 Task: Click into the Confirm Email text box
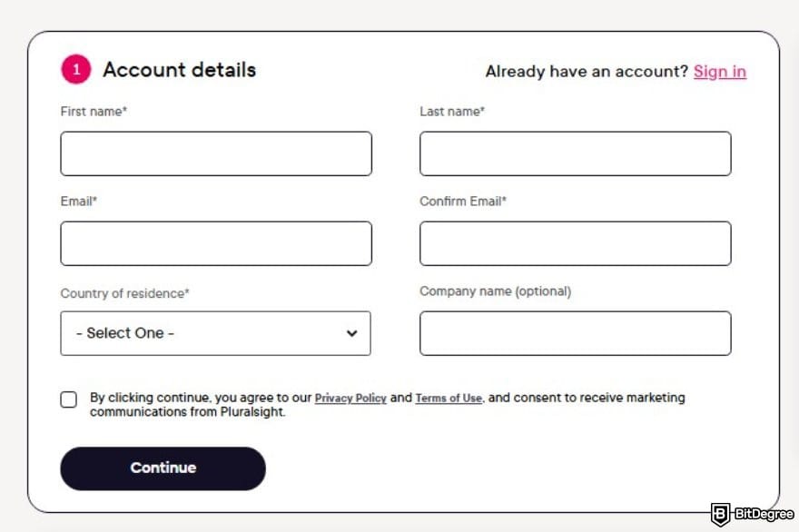pos(576,243)
